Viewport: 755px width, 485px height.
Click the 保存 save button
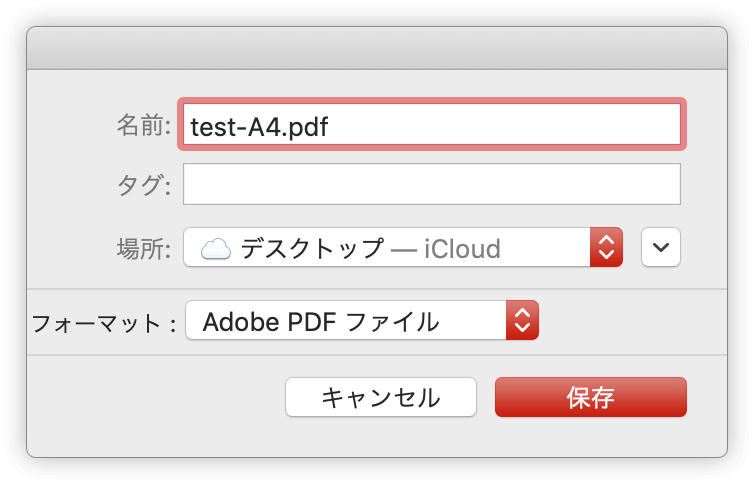591,397
